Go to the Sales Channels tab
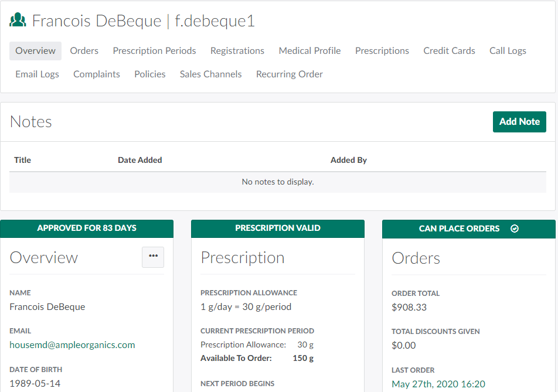The width and height of the screenshot is (558, 392). (210, 74)
